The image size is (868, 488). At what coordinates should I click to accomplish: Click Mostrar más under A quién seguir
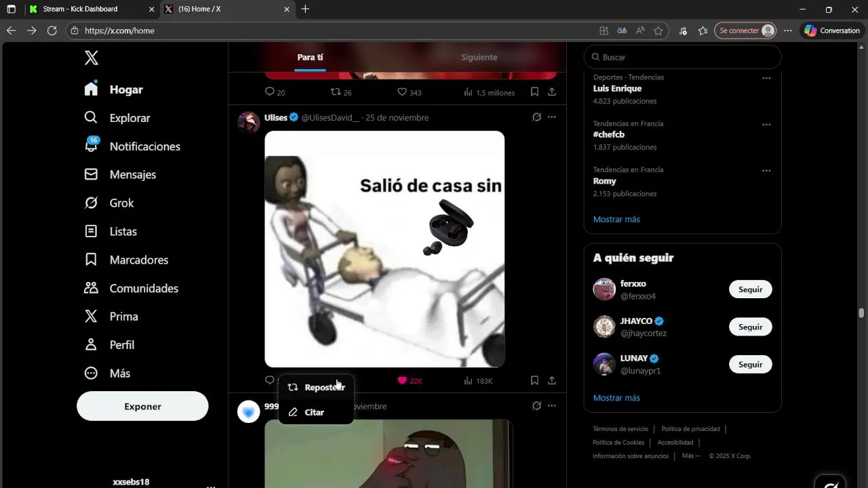pos(616,398)
